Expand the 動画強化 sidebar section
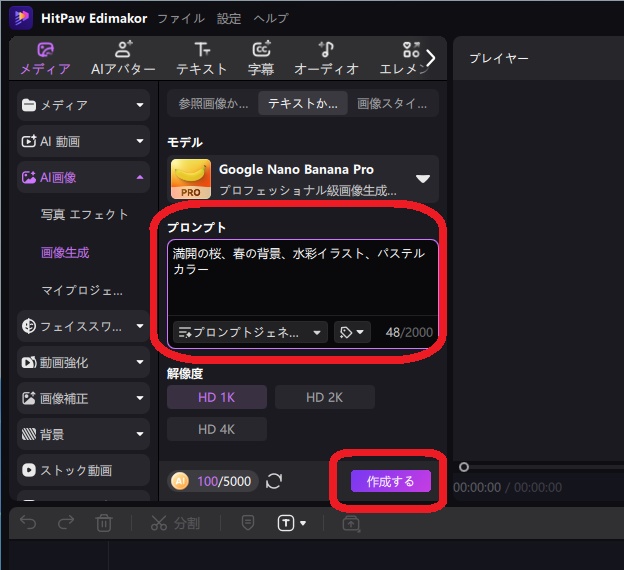 click(83, 362)
